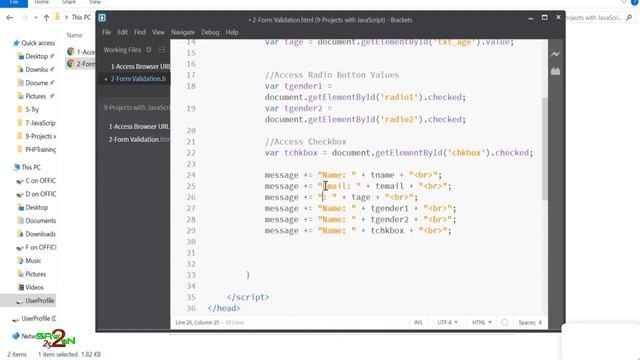Open recent locations dropdown in Explorer
Screen dimensions: 640x360
pyautogui.click(x=36, y=18)
